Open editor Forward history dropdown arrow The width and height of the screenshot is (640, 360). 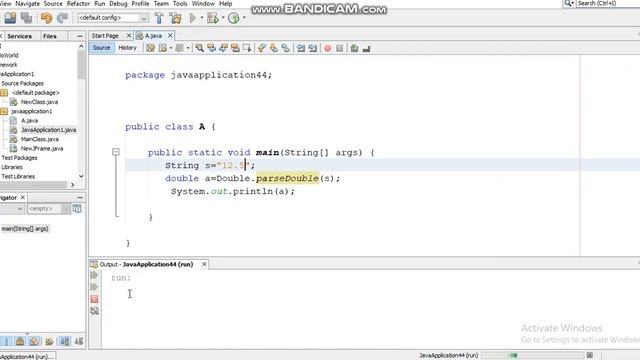point(188,48)
